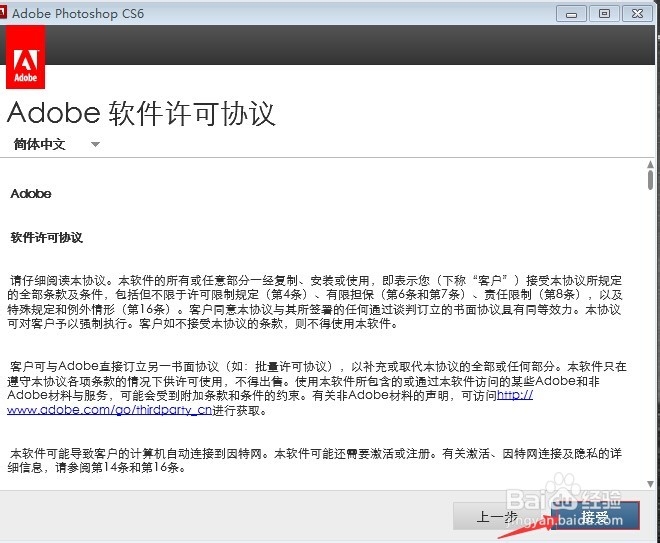Open the 简体中文 language dropdown
660x543 pixels.
[x=56, y=144]
